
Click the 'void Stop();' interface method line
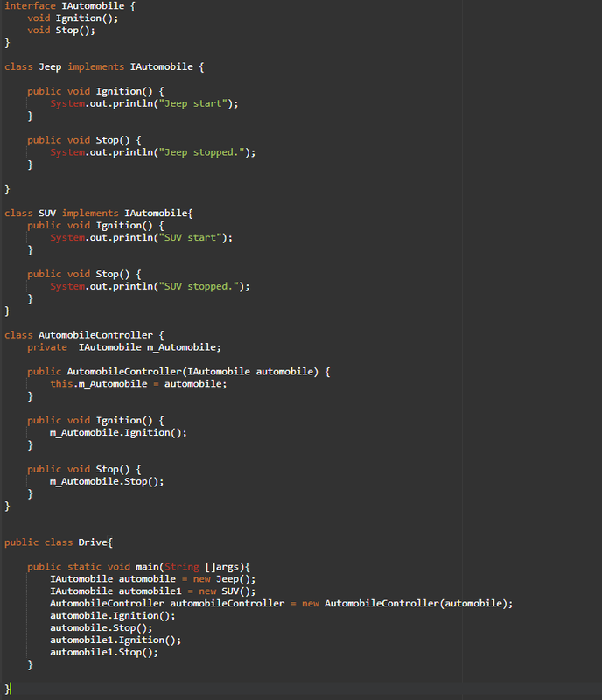[61, 31]
